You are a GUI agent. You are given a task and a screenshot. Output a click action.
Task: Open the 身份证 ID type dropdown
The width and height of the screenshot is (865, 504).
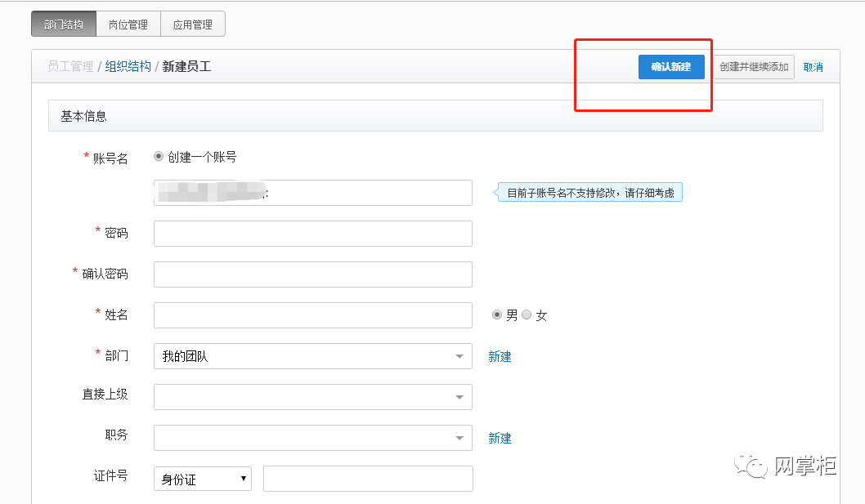[203, 479]
